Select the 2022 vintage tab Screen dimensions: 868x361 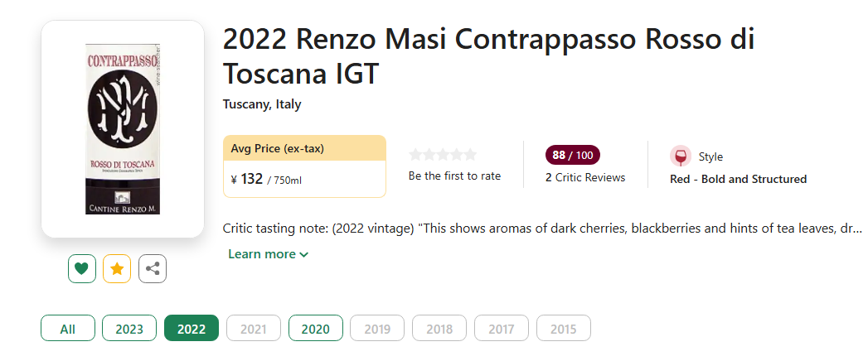tap(192, 329)
